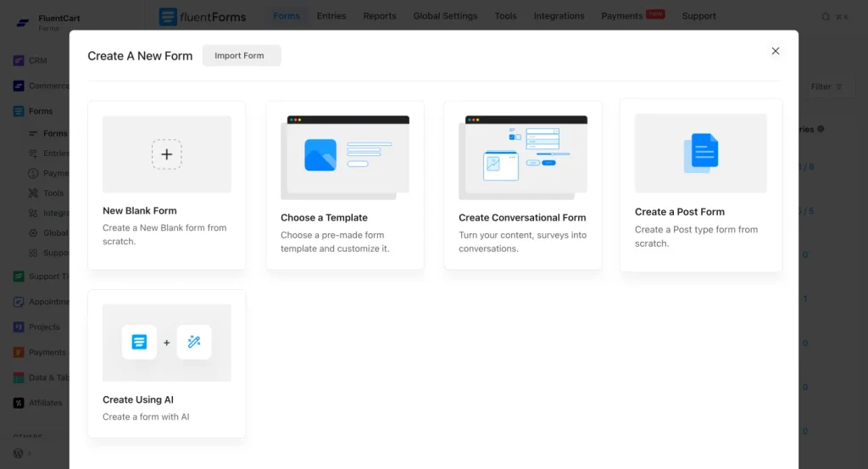868x469 pixels.
Task: Click the form icon in Create Using AI card
Action: coord(140,342)
